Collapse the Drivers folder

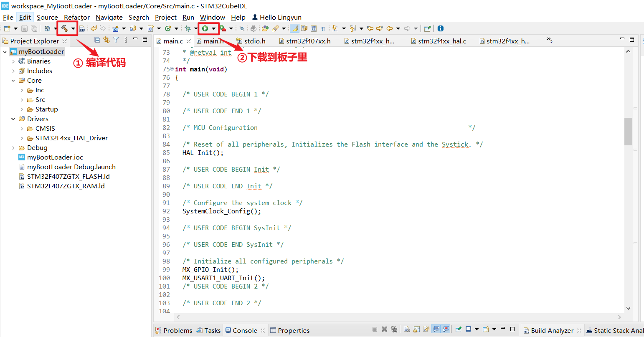point(13,119)
